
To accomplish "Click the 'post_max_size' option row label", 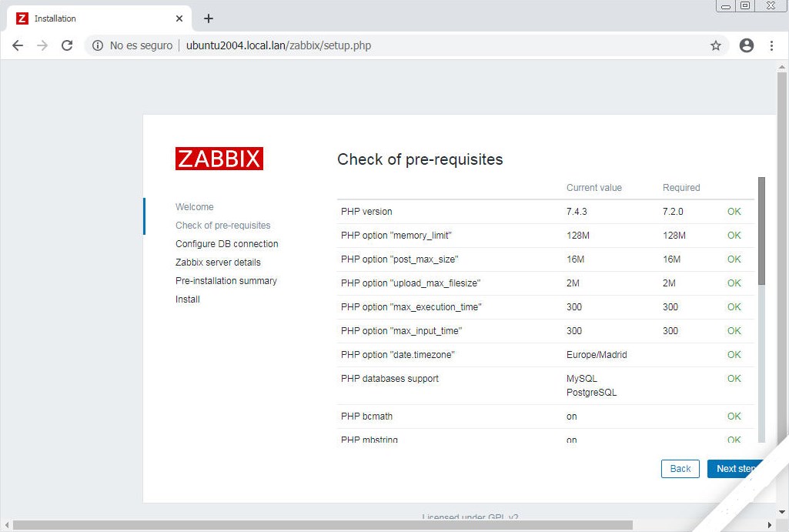I will point(400,259).
